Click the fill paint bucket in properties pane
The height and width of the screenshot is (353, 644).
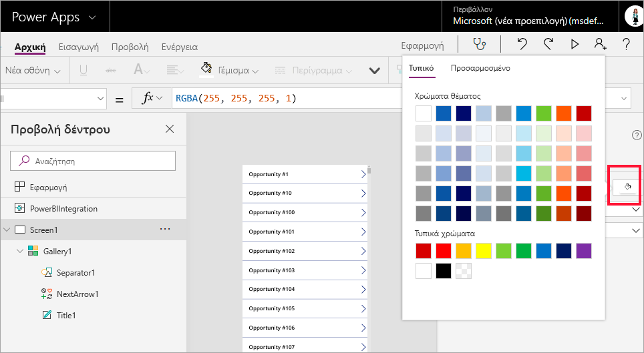(x=627, y=187)
